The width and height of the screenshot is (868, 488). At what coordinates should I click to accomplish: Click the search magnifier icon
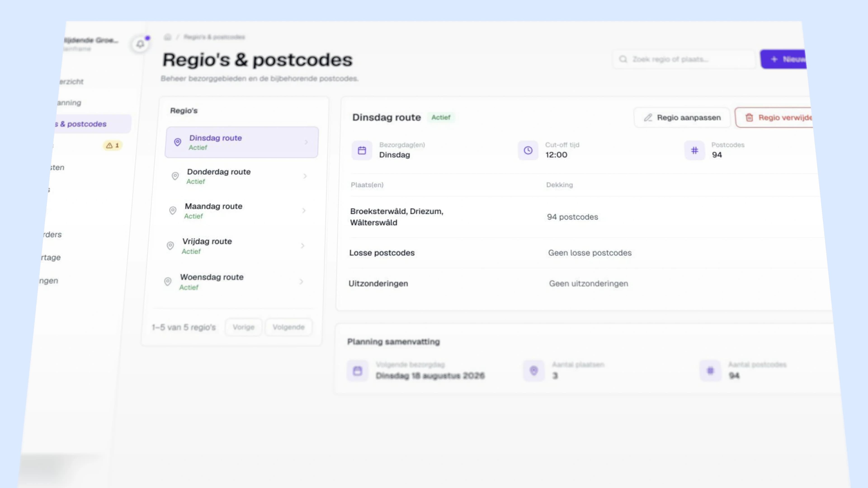(x=623, y=59)
